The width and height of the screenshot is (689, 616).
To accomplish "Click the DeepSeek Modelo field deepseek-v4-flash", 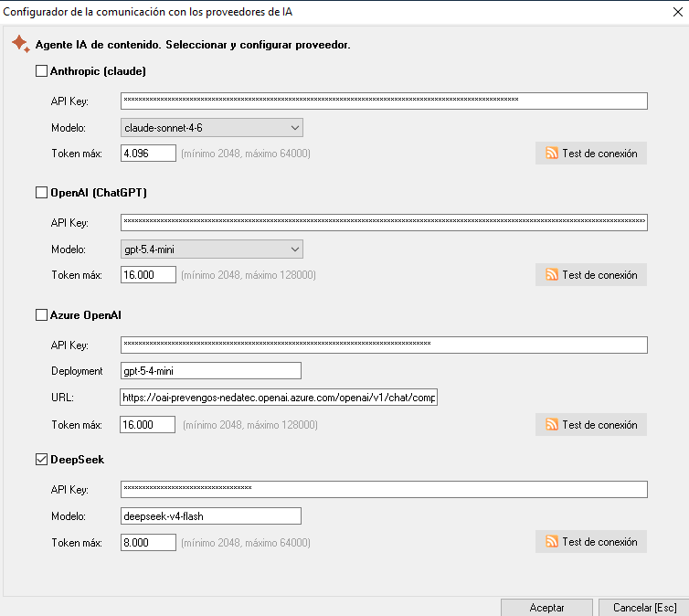I will 211,516.
